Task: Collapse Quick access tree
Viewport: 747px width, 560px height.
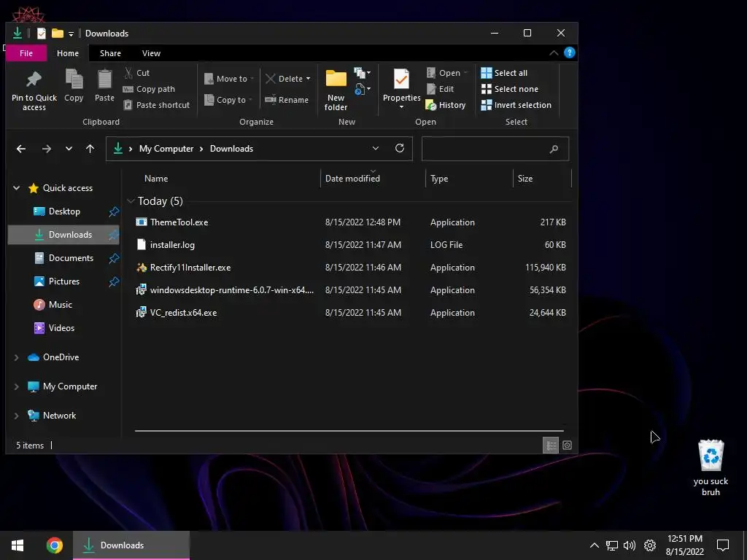Action: [x=17, y=188]
